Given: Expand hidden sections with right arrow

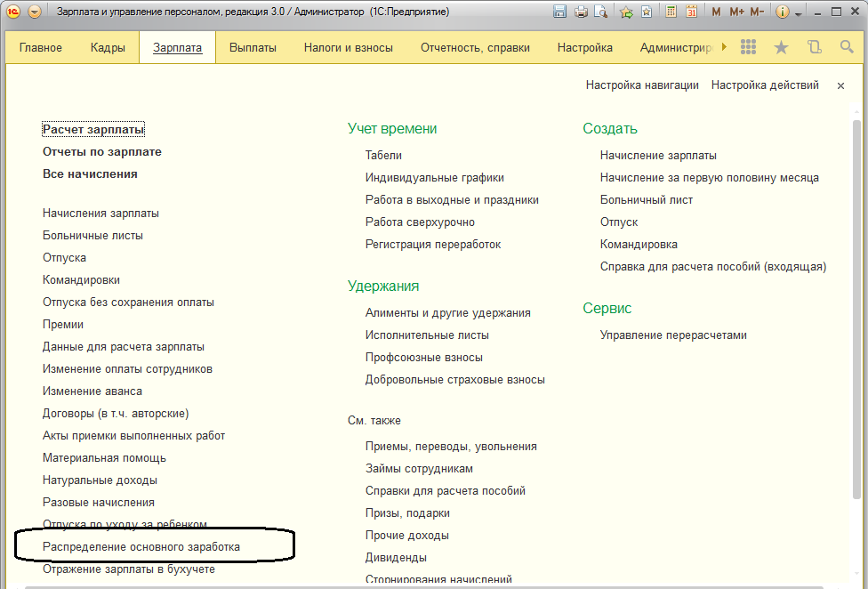Looking at the screenshot, I should pyautogui.click(x=725, y=47).
